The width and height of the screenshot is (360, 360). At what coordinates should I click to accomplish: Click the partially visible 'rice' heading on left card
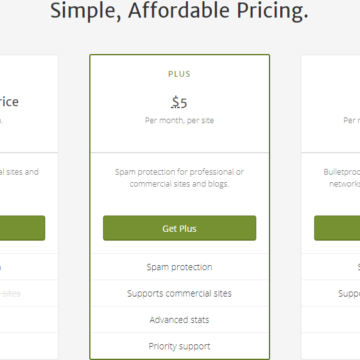pos(9,102)
